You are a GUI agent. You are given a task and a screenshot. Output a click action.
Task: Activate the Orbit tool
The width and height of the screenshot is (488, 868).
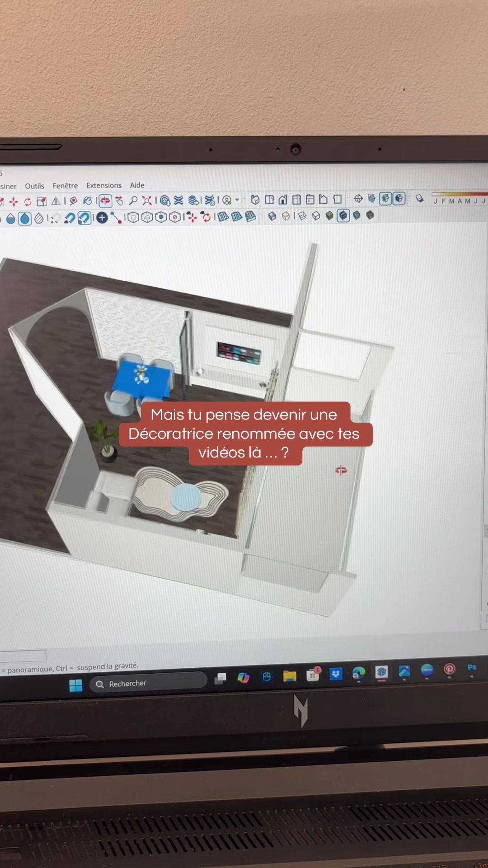pos(105,201)
